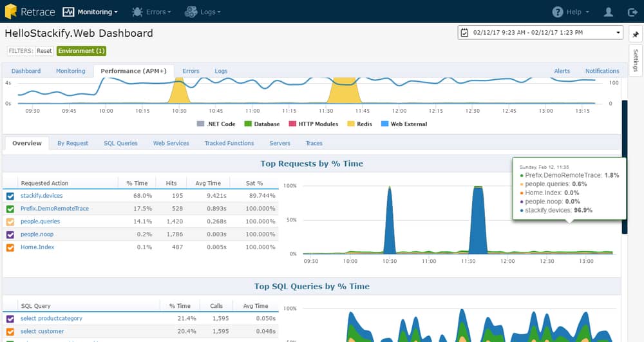Image resolution: width=644 pixels, height=342 pixels.
Task: Click the page vertical scrollbar
Action: (x=624, y=167)
